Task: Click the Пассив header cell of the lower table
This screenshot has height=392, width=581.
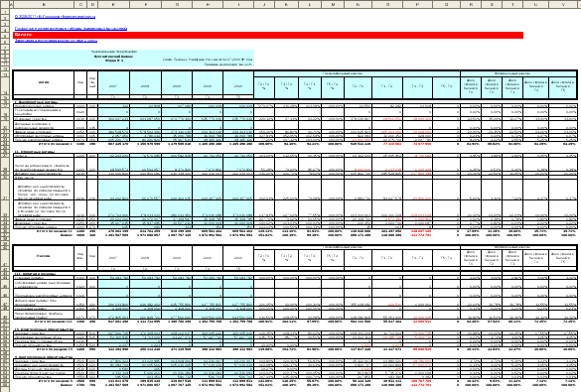Action: [x=44, y=256]
